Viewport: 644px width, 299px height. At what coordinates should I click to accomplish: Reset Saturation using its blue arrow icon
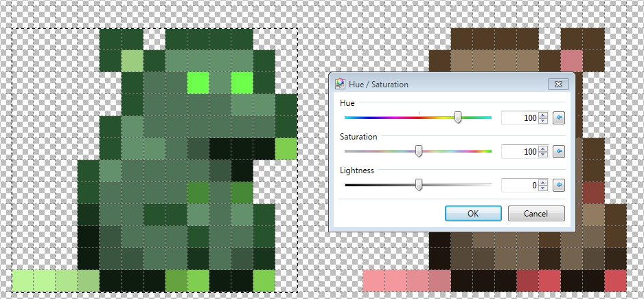pyautogui.click(x=559, y=152)
